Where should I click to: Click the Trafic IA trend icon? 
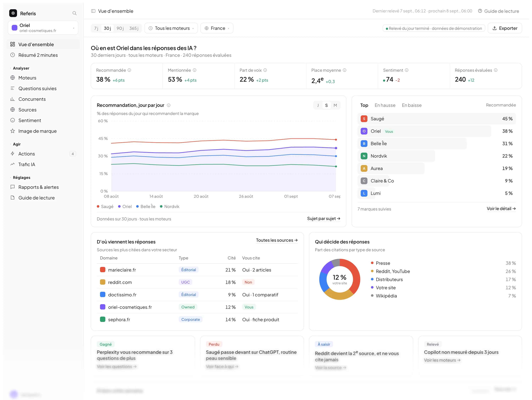pyautogui.click(x=13, y=164)
